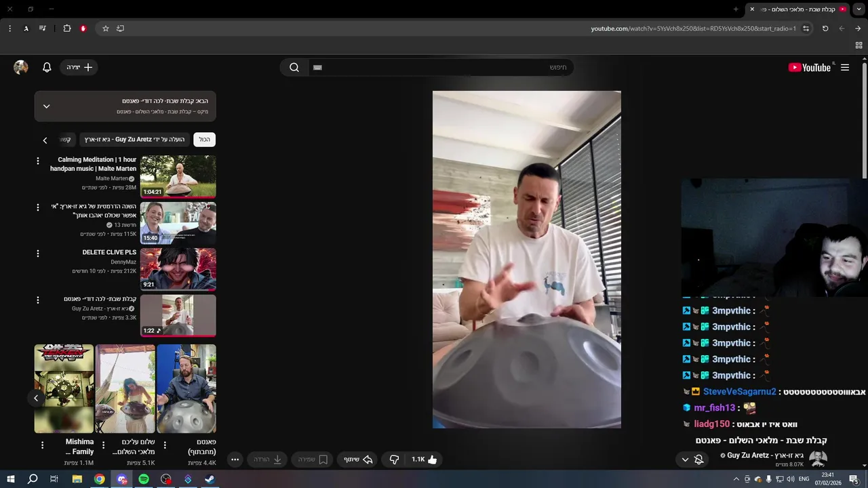Open options menu for לכה דודי video
The image size is (868, 488).
(38, 300)
